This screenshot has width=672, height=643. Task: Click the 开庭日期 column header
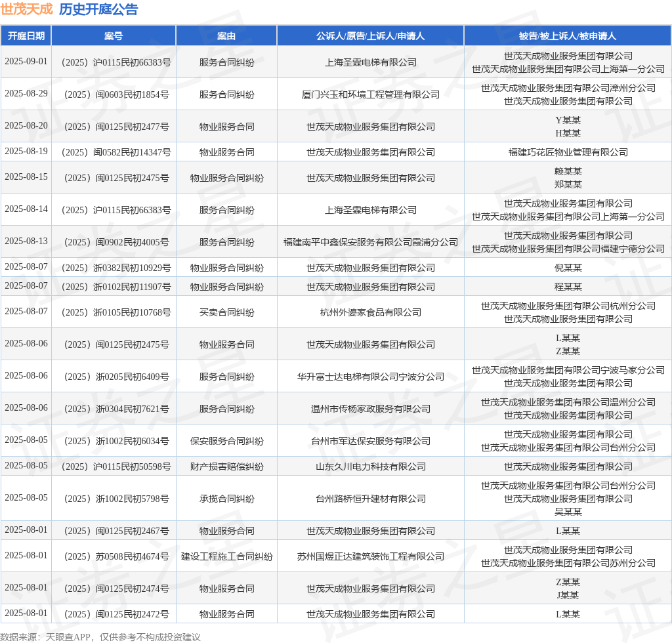(x=26, y=36)
